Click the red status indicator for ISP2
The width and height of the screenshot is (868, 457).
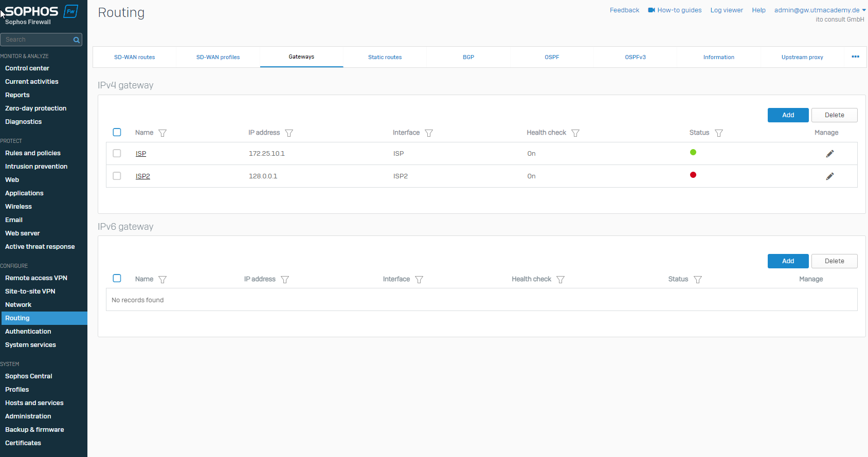click(693, 175)
